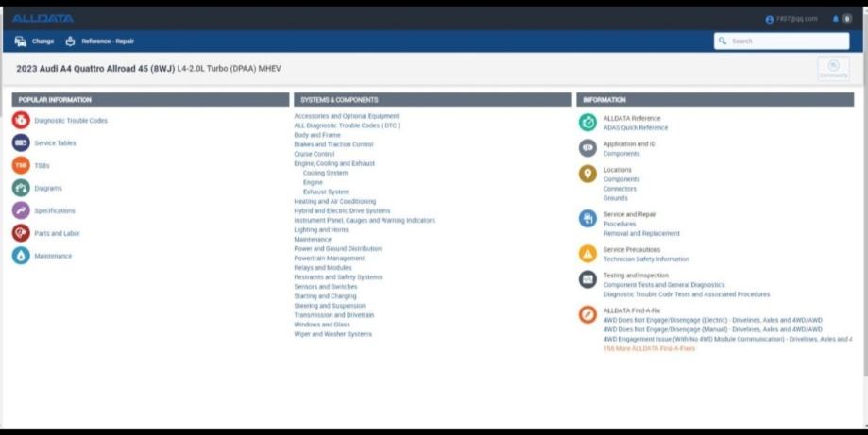Open Engine, Cooling and Exhaust
This screenshot has width=868, height=435.
[x=334, y=163]
